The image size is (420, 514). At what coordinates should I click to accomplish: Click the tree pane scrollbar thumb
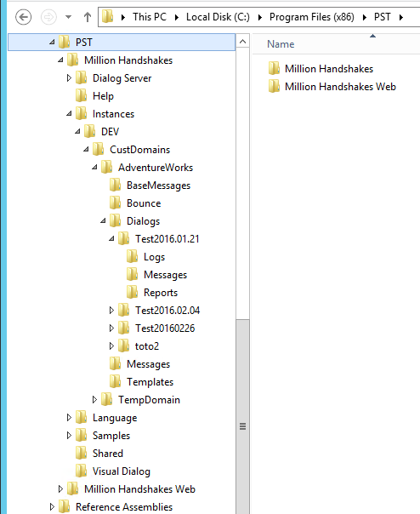pos(242,416)
